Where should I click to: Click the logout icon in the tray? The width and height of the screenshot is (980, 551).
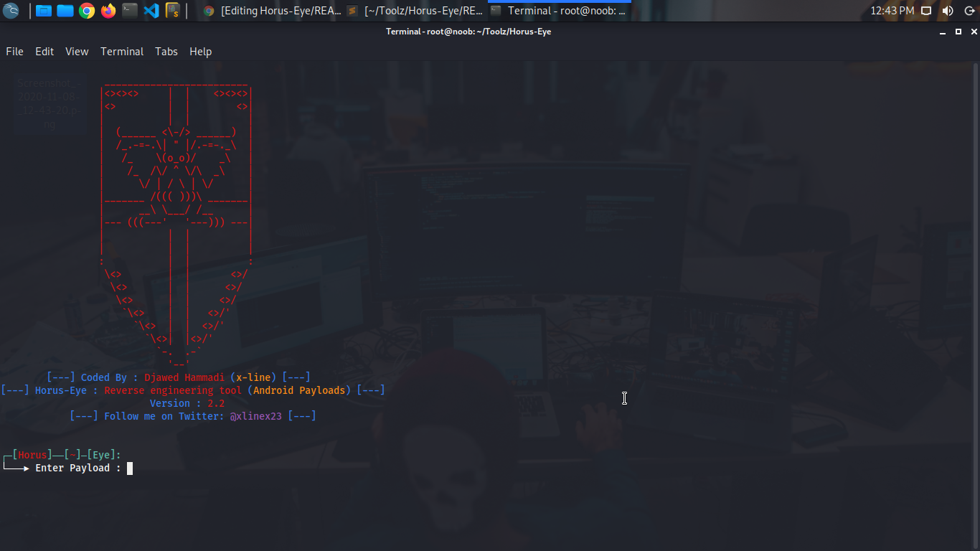click(x=970, y=10)
